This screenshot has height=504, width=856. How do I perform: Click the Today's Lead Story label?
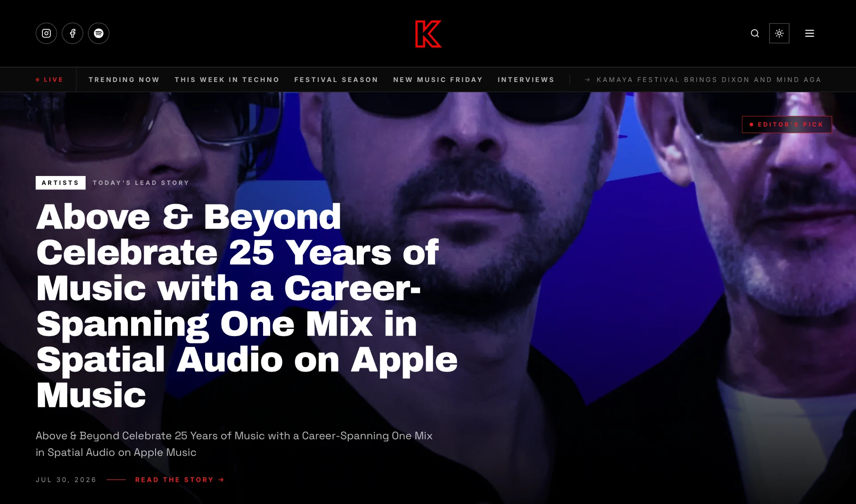click(141, 183)
